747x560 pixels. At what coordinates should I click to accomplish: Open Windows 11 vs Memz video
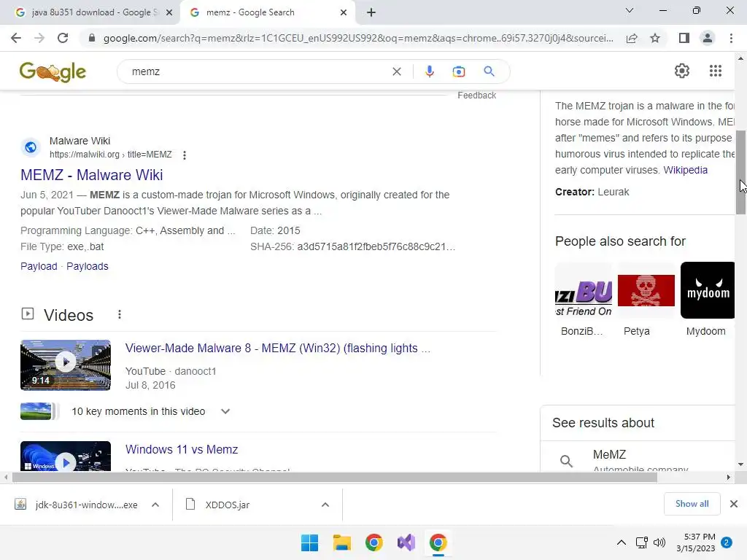(x=182, y=449)
